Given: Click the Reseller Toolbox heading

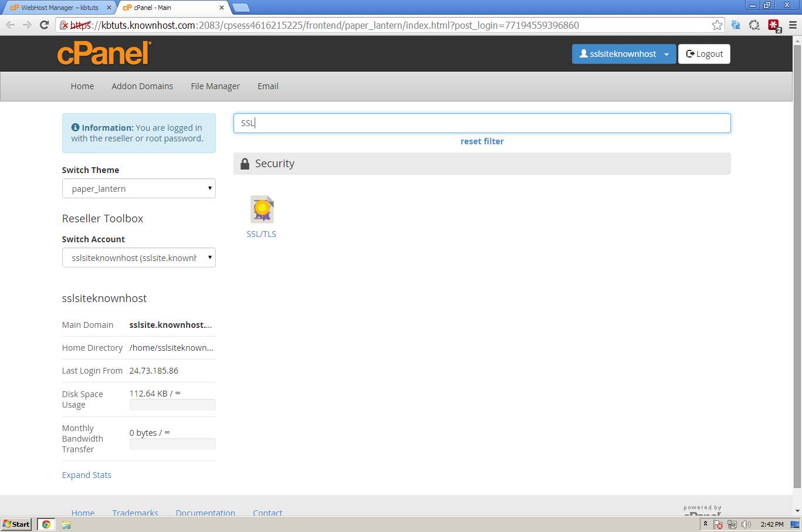Looking at the screenshot, I should click(x=103, y=218).
